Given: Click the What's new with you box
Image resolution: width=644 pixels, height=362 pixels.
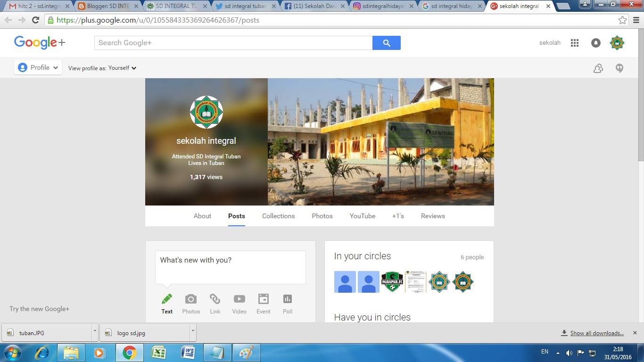Looking at the screenshot, I should (231, 267).
